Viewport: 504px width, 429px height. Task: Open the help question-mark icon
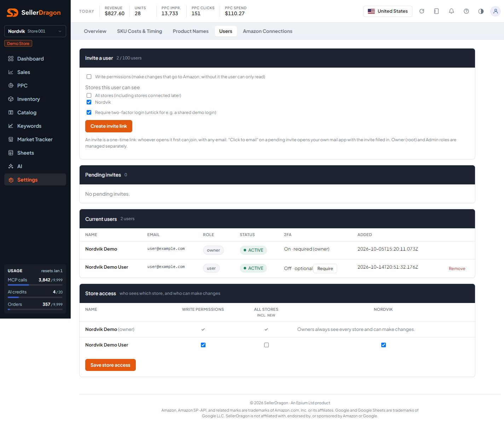466,11
